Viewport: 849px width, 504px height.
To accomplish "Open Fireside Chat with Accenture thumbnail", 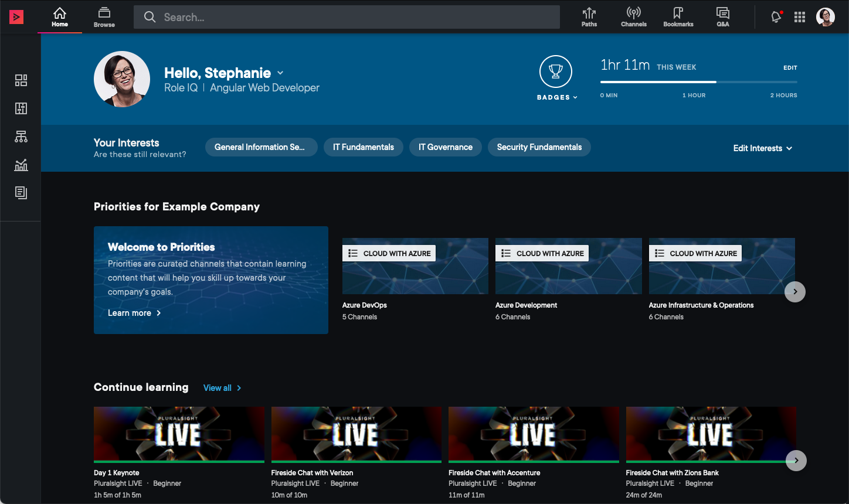I will (x=534, y=435).
